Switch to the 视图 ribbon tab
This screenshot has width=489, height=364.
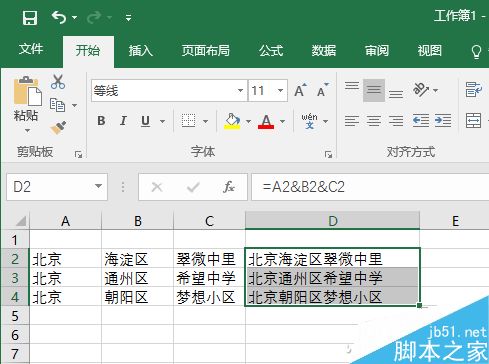pyautogui.click(x=430, y=51)
